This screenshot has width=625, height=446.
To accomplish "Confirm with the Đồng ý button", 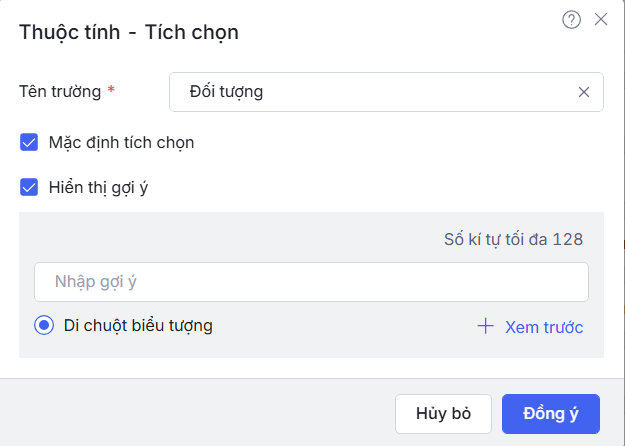I will [550, 414].
